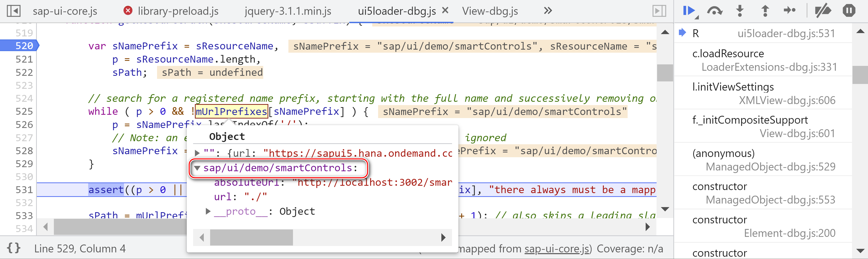Click the mUrlPrefixes variable on line 525
868x259 pixels.
tap(231, 111)
